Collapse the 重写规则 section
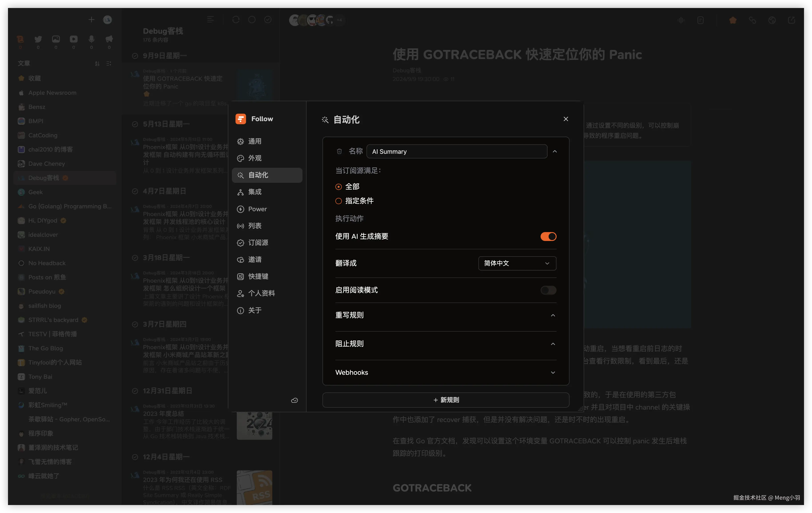Image resolution: width=812 pixels, height=513 pixels. [553, 315]
